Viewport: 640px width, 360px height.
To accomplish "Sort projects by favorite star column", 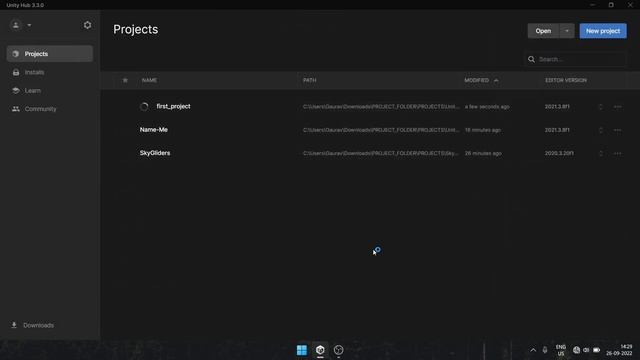I will pyautogui.click(x=125, y=80).
